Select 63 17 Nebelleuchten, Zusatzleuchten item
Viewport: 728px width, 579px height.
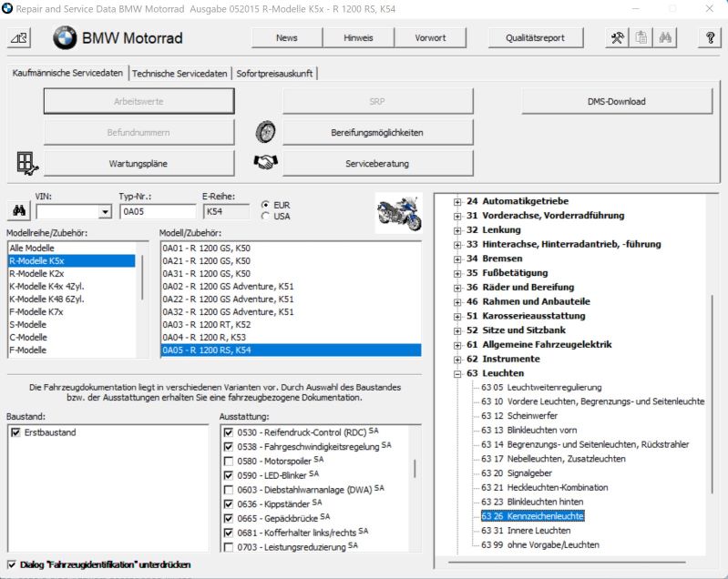point(553,459)
